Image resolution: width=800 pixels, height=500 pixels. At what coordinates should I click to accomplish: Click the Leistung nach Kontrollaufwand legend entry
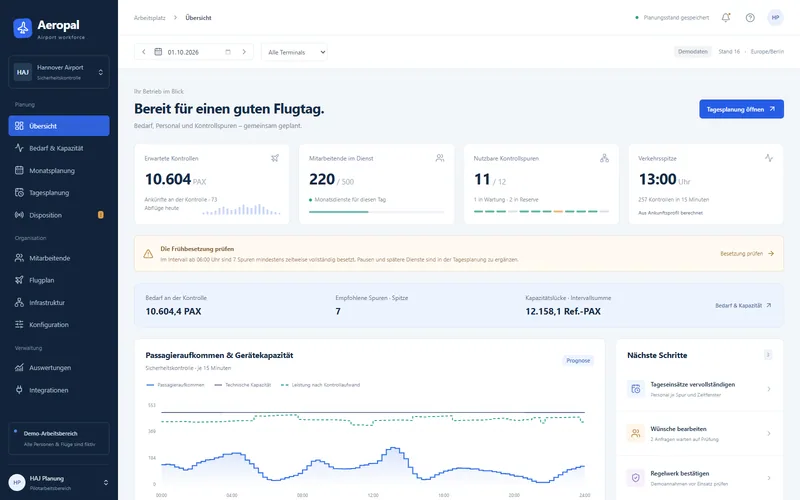pos(320,385)
